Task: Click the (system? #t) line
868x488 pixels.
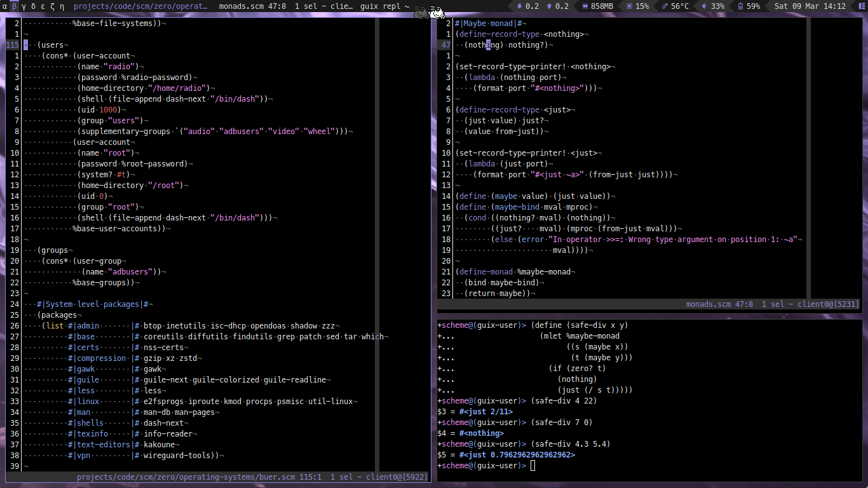Action: click(105, 175)
